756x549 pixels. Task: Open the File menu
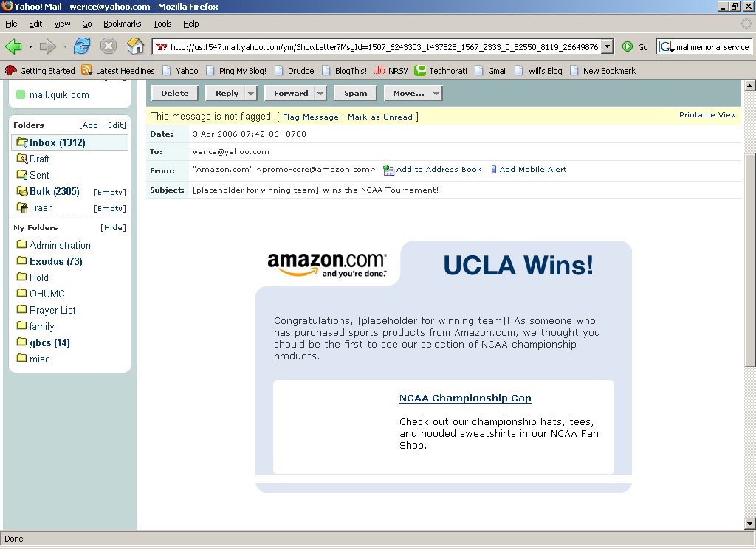11,24
